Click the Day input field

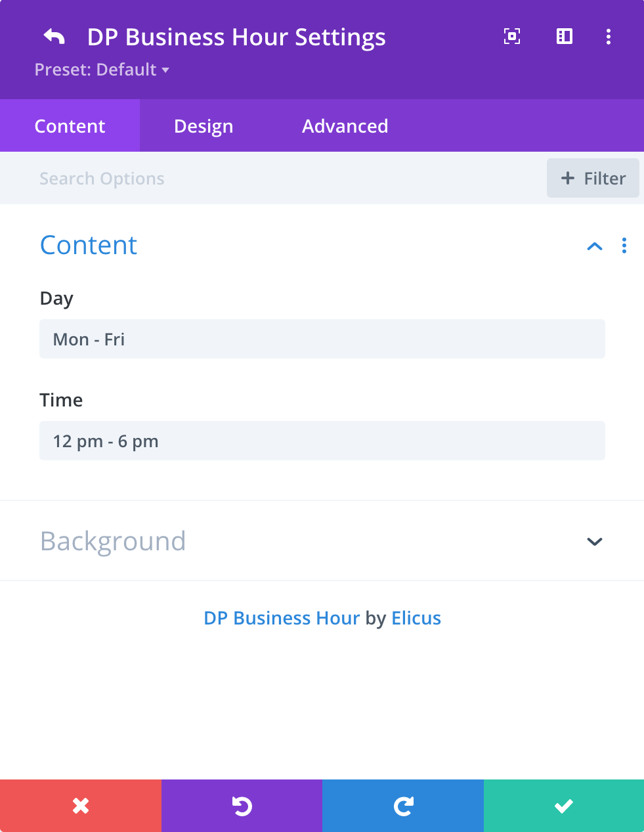(322, 339)
